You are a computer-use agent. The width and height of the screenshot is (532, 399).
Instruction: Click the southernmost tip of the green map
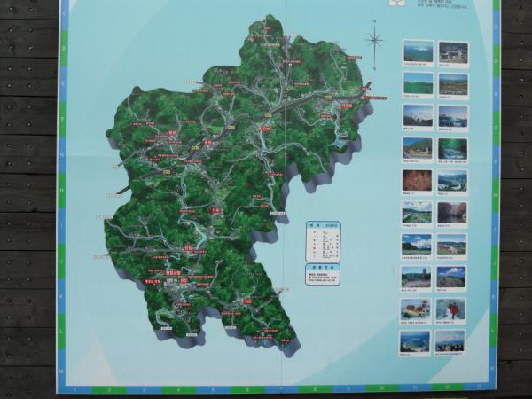(x=286, y=344)
